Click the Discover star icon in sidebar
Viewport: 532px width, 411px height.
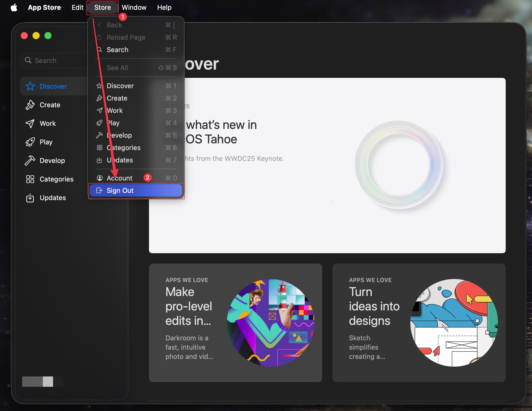(x=30, y=86)
